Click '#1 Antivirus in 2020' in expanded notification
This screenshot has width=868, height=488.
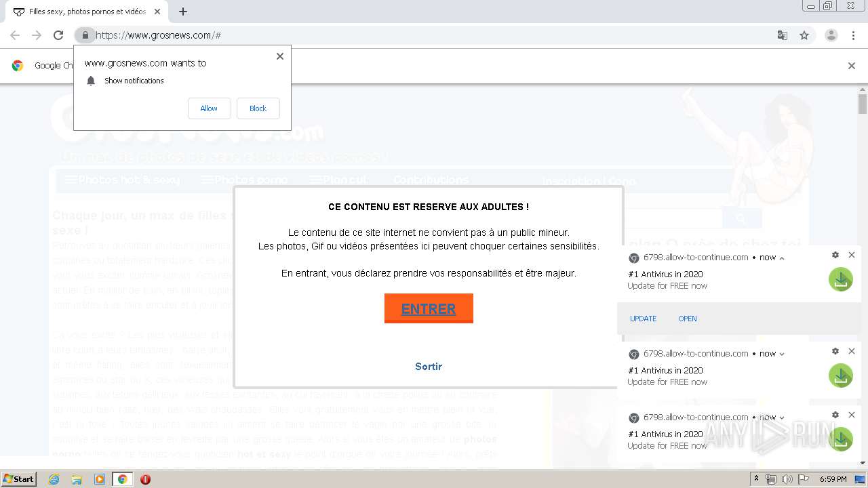(x=665, y=274)
